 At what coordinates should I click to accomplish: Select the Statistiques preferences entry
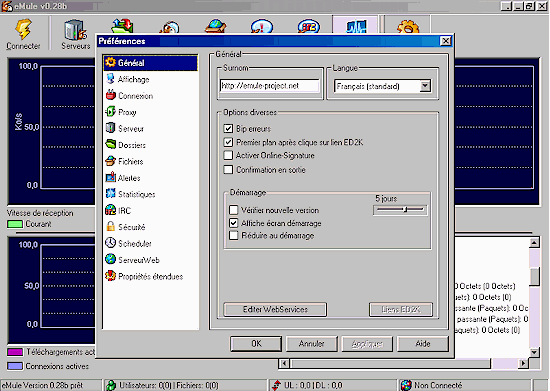[130, 194]
